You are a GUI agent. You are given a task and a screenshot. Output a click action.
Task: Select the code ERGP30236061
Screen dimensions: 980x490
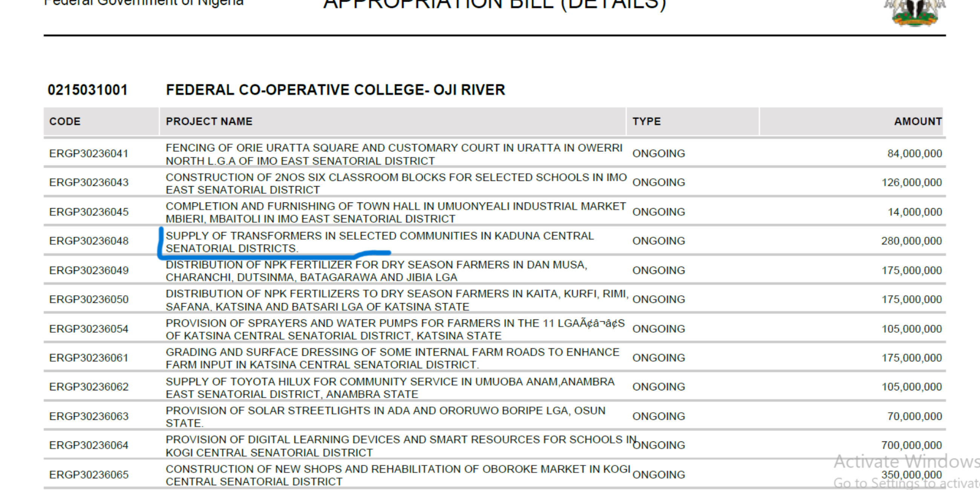click(x=89, y=358)
